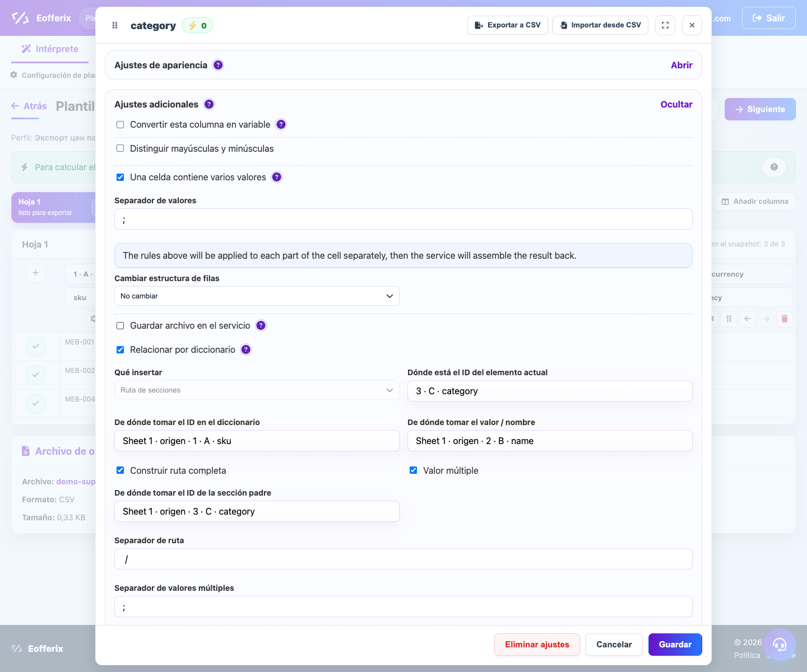Viewport: 807px width, 672px height.
Task: Click the grey help circle in the green banner
Action: coord(774,167)
